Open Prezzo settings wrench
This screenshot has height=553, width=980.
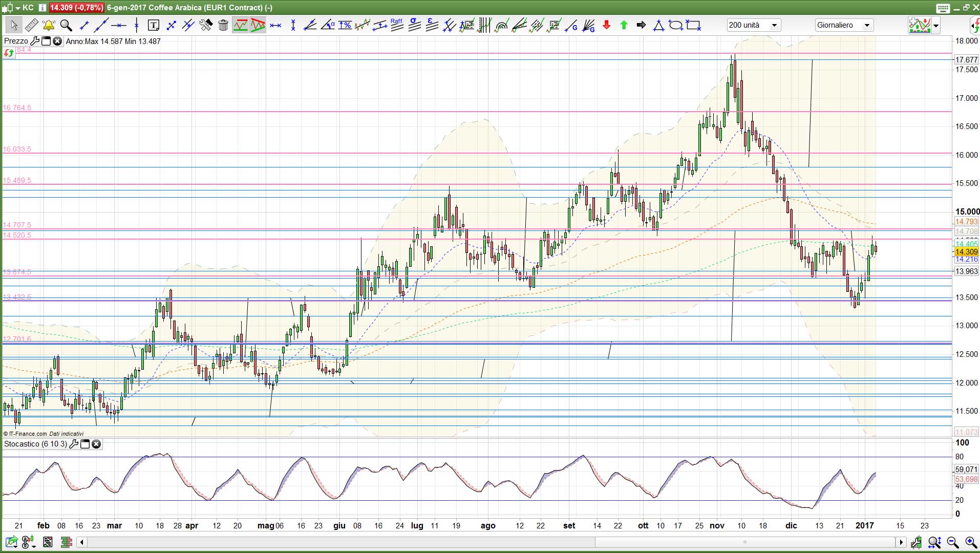tap(35, 41)
